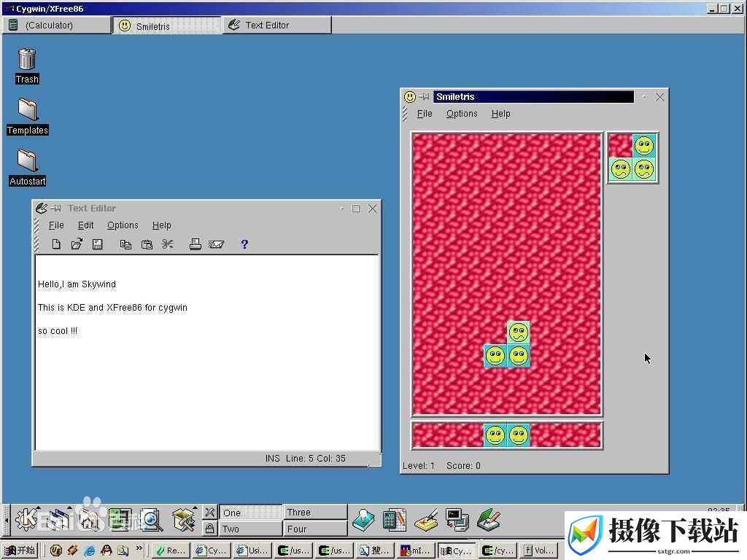Open the KDE help lightbulb book icon
Image resolution: width=747 pixels, height=560 pixels.
363,519
